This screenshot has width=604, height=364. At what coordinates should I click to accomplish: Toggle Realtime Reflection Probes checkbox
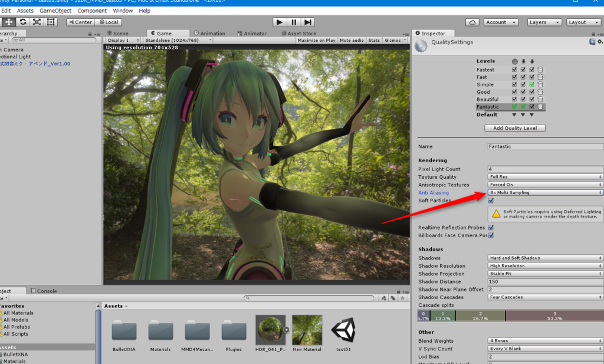tap(491, 228)
